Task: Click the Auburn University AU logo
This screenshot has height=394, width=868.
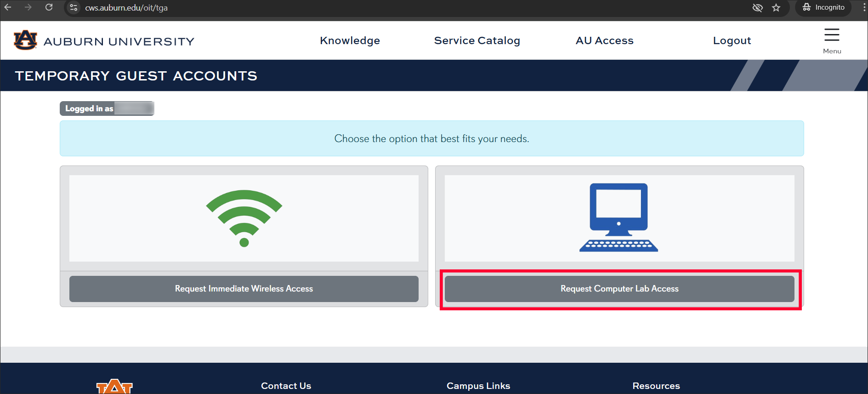Action: tap(25, 40)
